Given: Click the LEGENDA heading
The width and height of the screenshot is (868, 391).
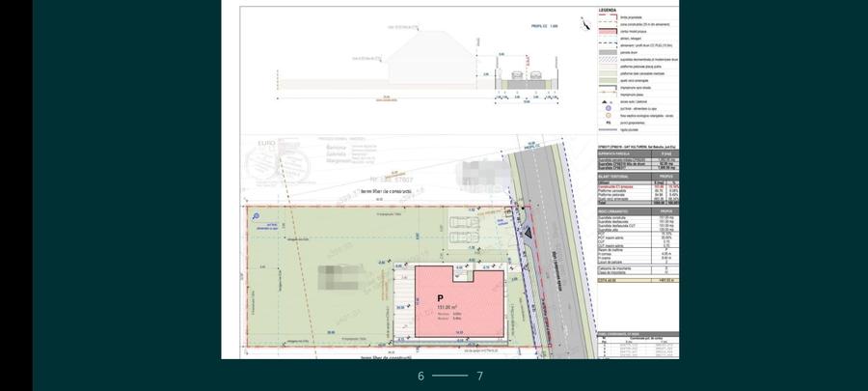Looking at the screenshot, I should tap(608, 11).
